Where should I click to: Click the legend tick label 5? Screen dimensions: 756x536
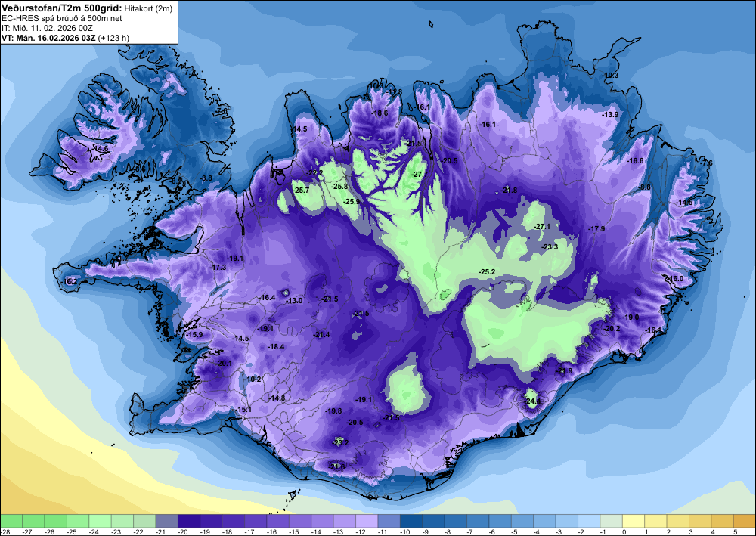tap(734, 531)
